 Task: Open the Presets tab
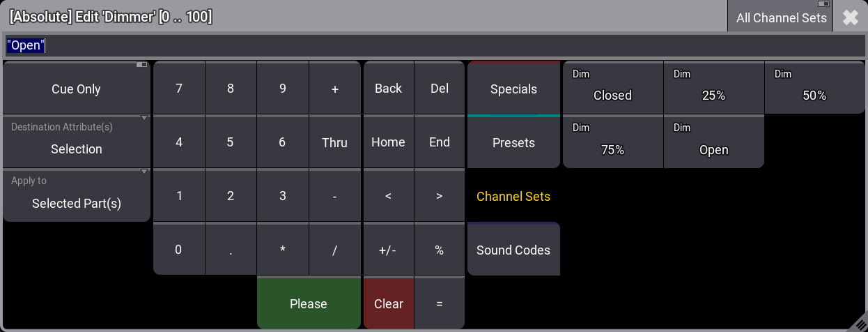point(513,142)
